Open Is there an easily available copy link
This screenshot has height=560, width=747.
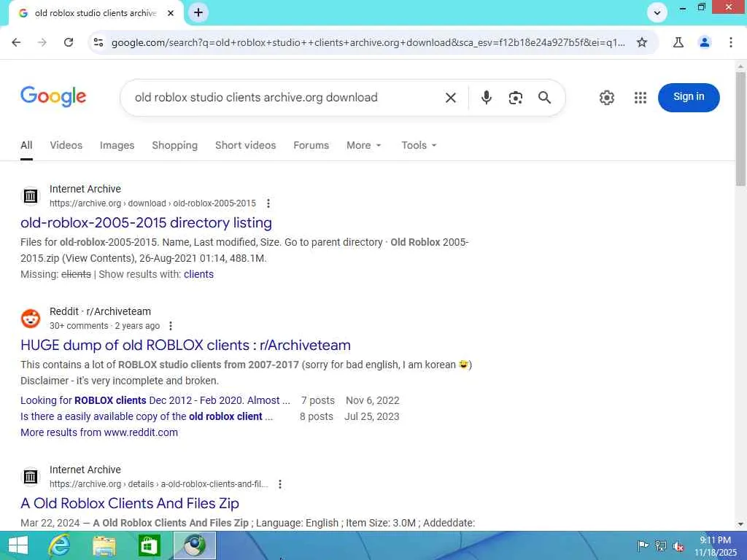pyautogui.click(x=147, y=416)
